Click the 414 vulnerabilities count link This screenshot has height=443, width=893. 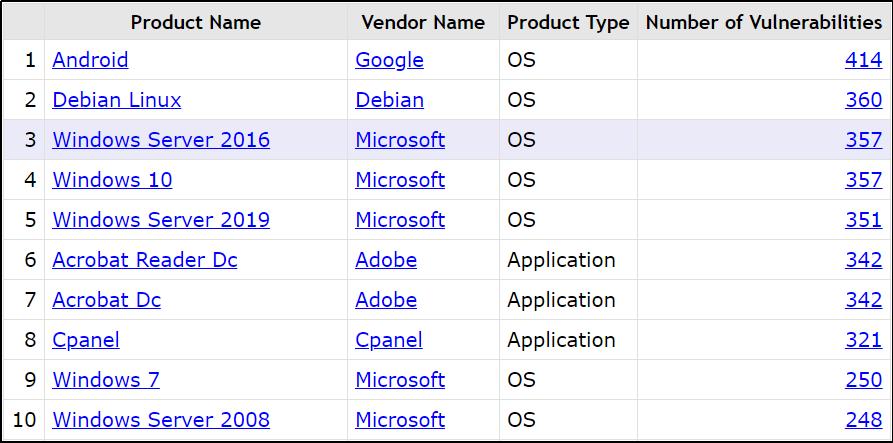863,60
